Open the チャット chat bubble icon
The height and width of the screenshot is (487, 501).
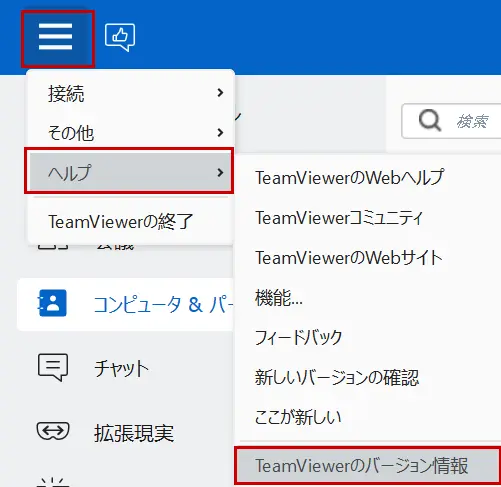pos(53,367)
